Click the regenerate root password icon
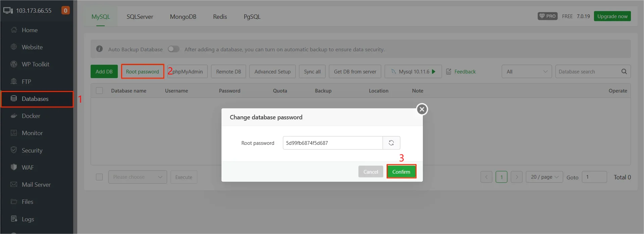Viewport: 644px width, 234px height. click(391, 143)
